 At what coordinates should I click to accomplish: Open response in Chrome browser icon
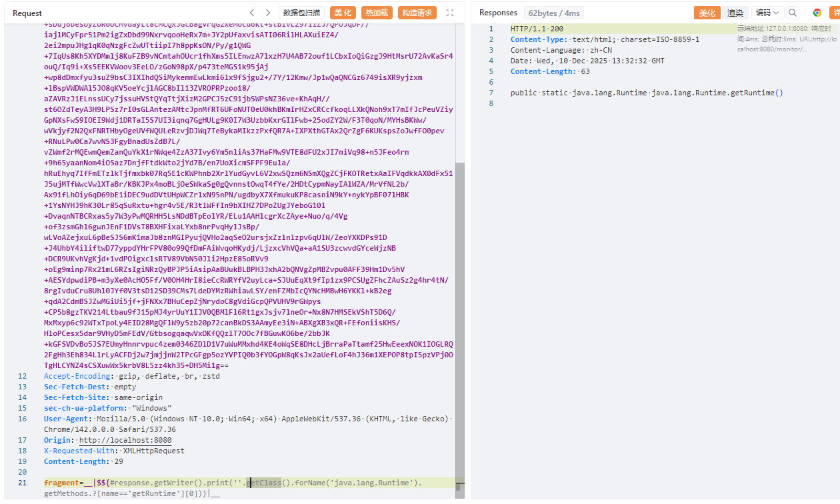pos(817,13)
